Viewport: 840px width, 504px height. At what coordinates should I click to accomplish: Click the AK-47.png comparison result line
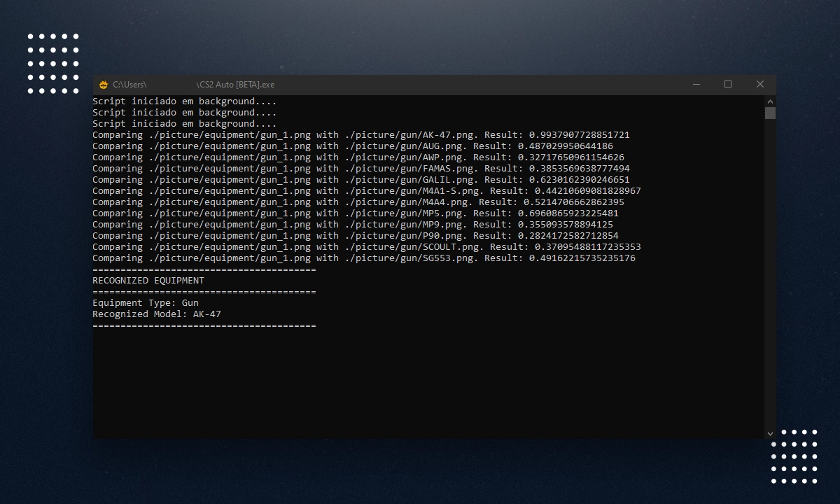click(361, 135)
